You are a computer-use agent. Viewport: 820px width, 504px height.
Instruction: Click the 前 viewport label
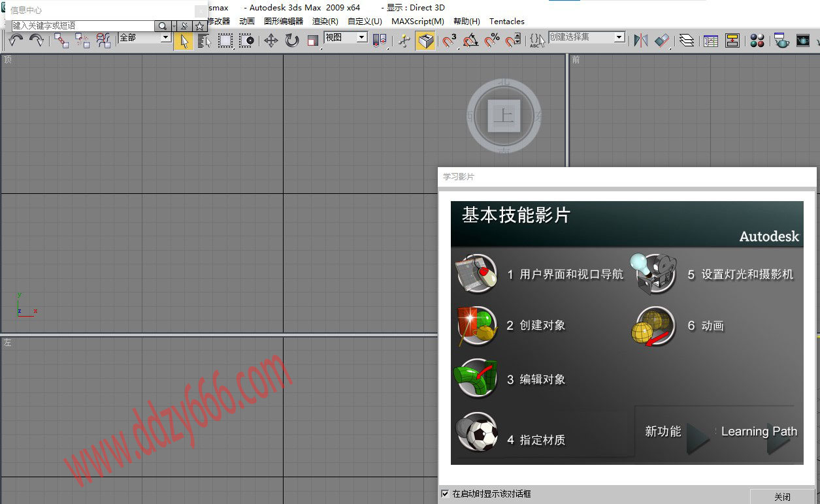pos(576,60)
